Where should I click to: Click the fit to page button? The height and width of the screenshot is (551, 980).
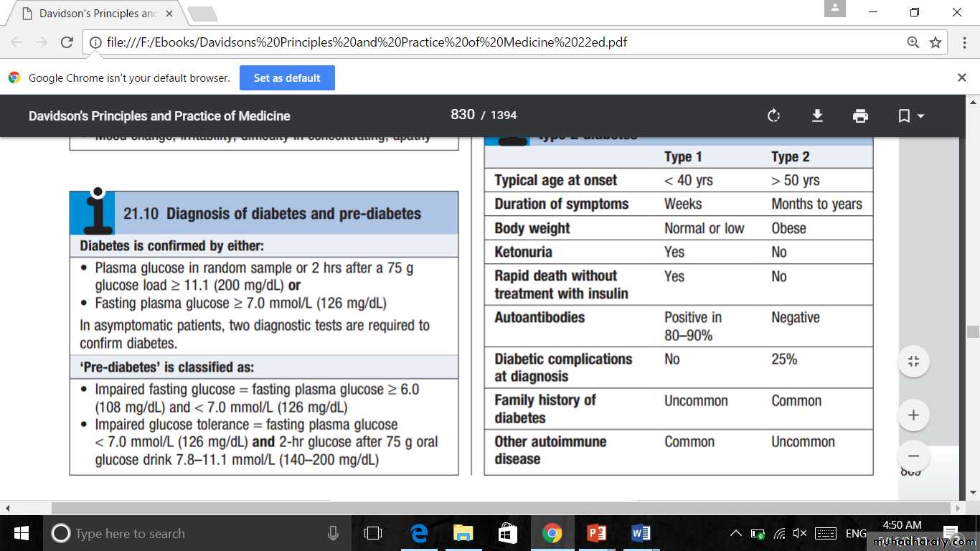pyautogui.click(x=913, y=362)
